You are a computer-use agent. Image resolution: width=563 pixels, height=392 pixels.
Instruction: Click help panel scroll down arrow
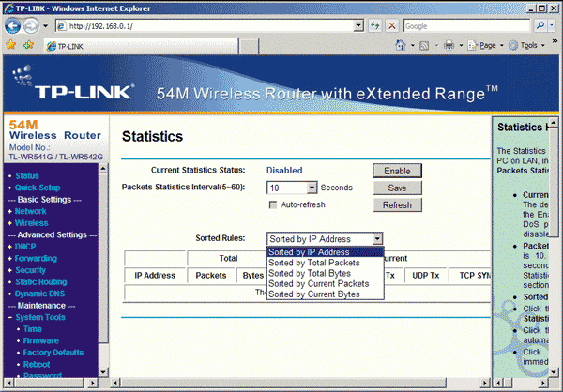[554, 372]
